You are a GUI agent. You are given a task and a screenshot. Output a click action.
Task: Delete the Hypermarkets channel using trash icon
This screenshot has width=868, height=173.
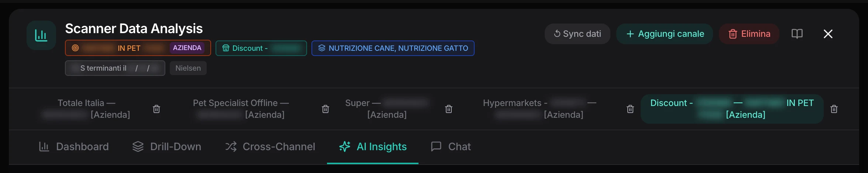click(630, 109)
